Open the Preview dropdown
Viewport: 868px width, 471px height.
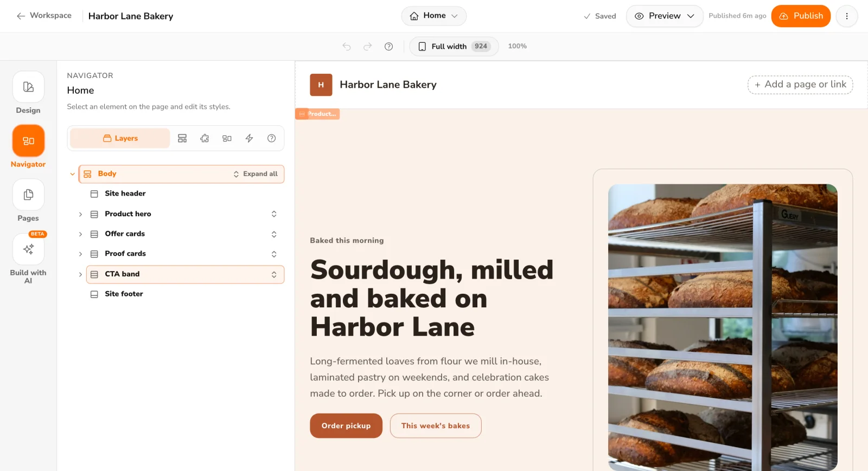coord(665,16)
